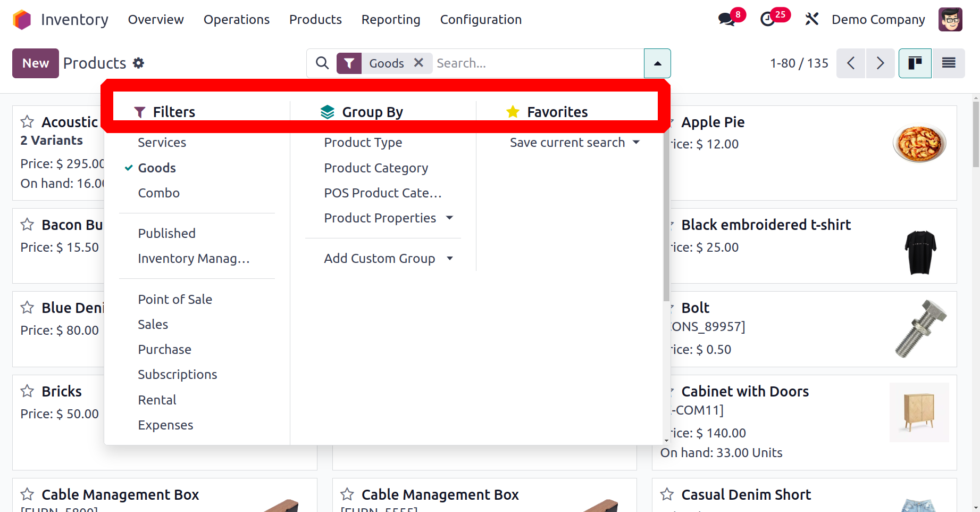Enable the Services filter
This screenshot has height=512, width=980.
tap(162, 143)
